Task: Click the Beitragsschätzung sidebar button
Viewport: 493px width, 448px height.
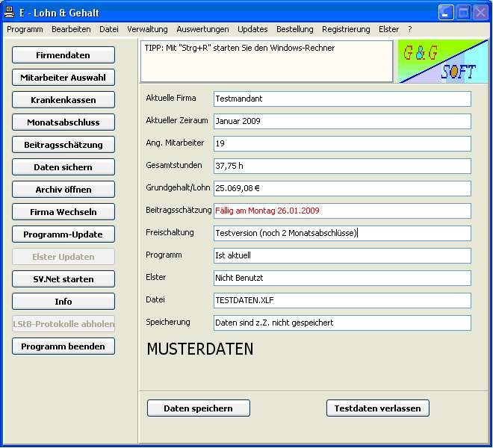Action: pyautogui.click(x=63, y=145)
